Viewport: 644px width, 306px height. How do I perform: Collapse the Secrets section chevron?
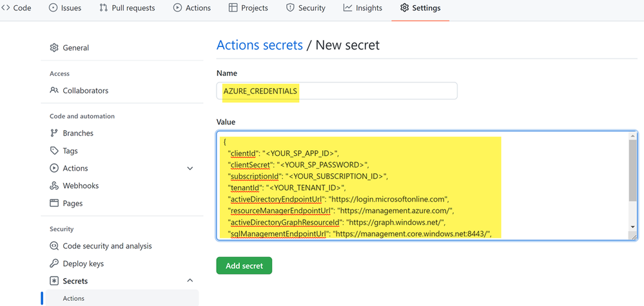190,281
